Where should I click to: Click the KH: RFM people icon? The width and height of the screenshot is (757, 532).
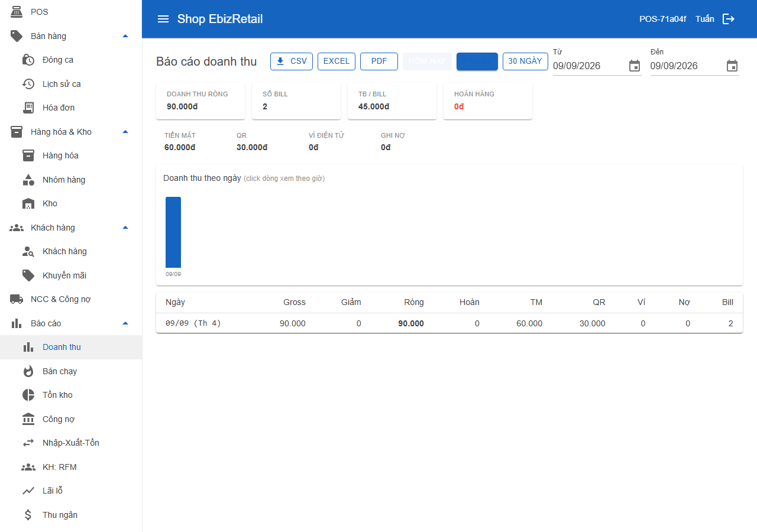[x=28, y=467]
